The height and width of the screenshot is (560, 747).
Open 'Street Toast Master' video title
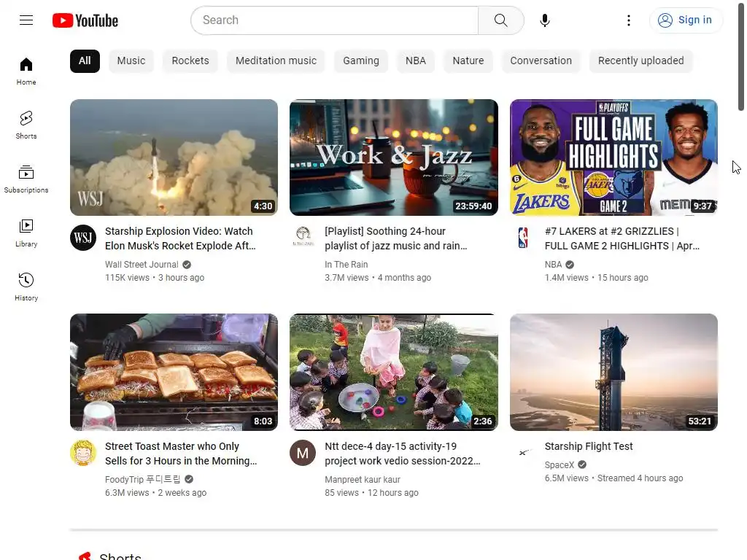[x=181, y=454]
